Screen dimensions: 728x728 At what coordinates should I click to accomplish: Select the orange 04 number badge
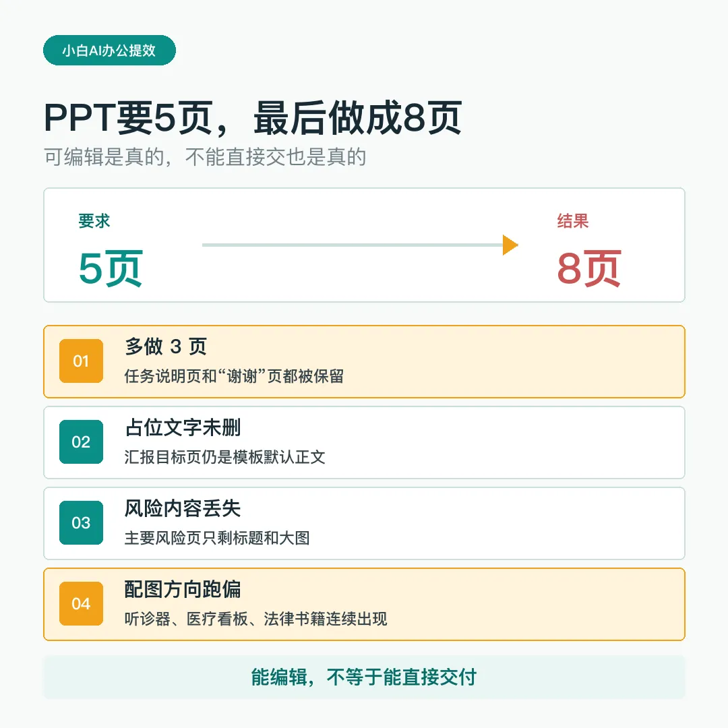tap(82, 603)
